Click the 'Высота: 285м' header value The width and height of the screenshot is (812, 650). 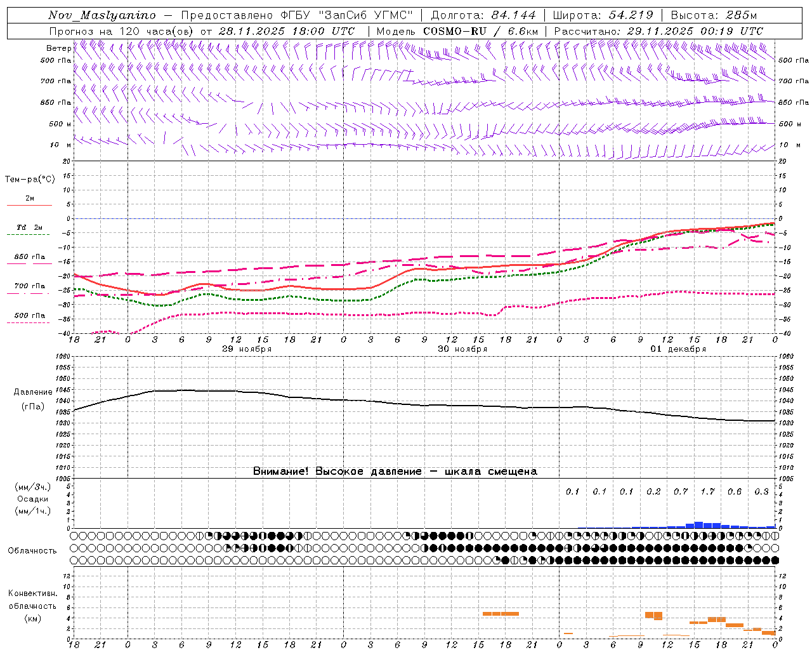click(714, 15)
